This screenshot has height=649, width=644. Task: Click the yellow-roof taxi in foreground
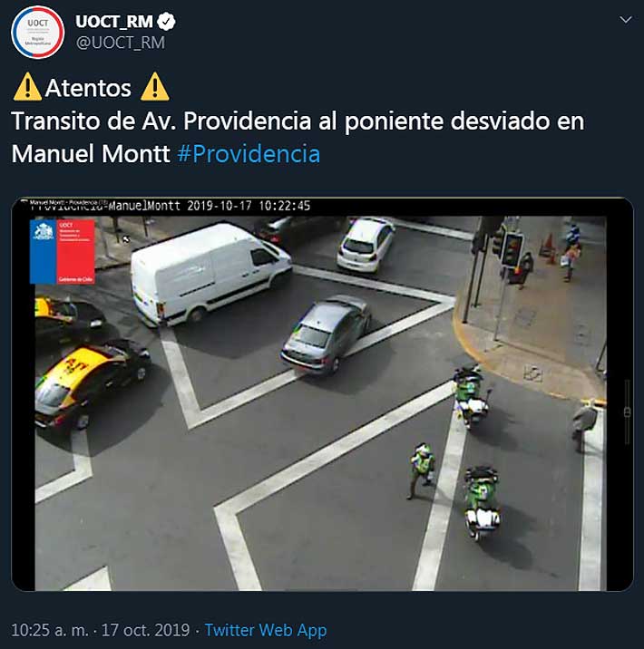91,384
